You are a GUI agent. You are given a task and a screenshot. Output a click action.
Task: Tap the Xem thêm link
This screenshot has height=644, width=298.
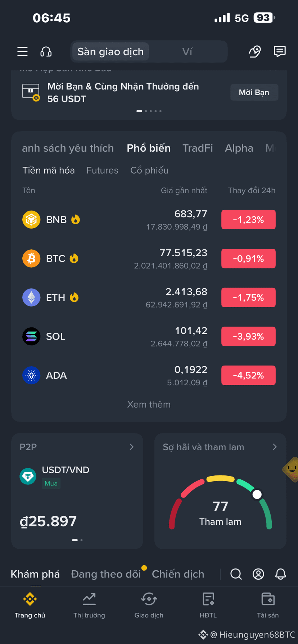tap(149, 404)
